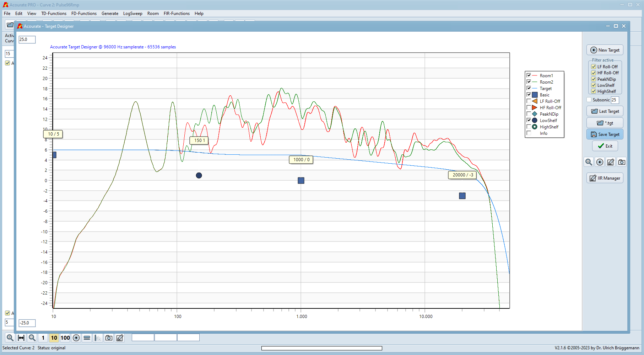
Task: Click the zoom out magnifier in bottom toolbar
Action: pyautogui.click(x=32, y=338)
